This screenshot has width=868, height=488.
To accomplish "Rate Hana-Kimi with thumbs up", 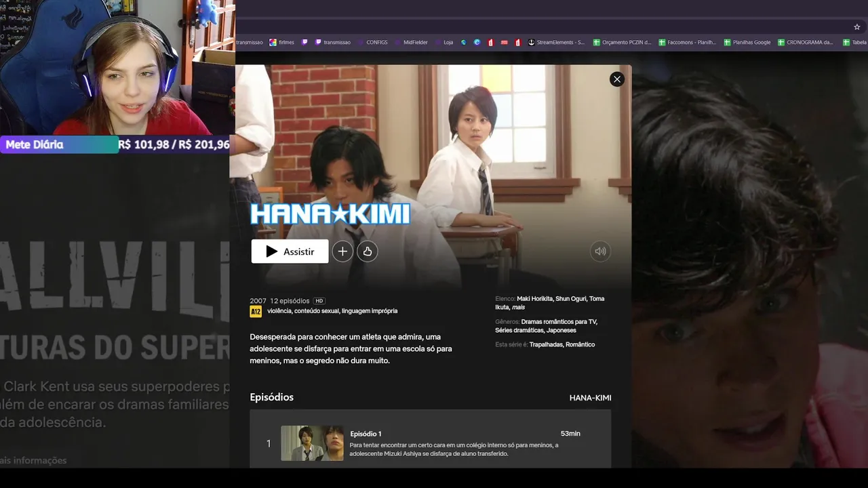I will pos(367,251).
